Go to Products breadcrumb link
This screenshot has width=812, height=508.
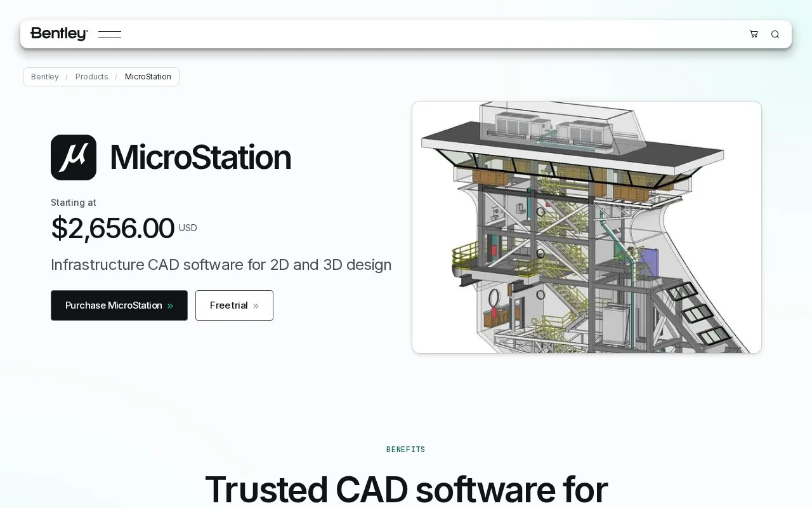click(x=92, y=77)
